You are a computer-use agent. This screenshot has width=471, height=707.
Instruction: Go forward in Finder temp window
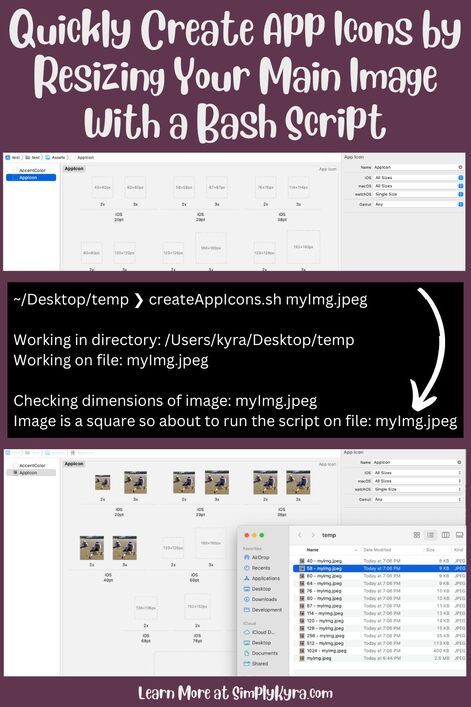(x=313, y=535)
